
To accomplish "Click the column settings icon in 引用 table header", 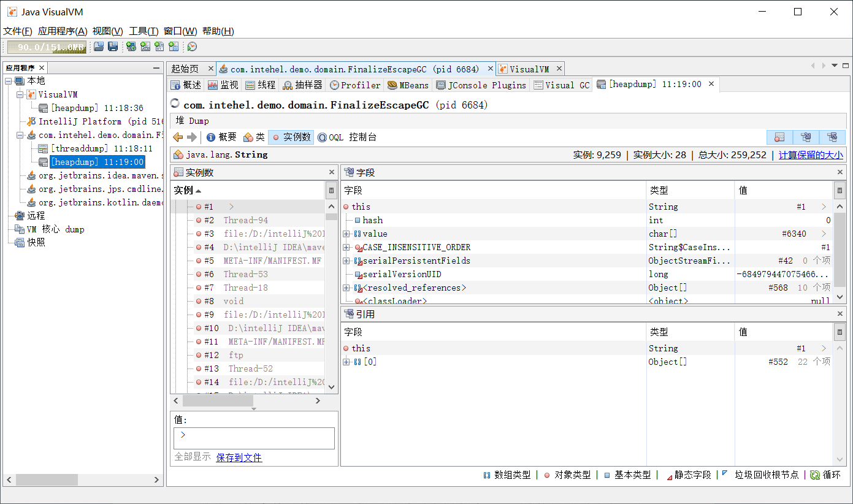I will (840, 332).
